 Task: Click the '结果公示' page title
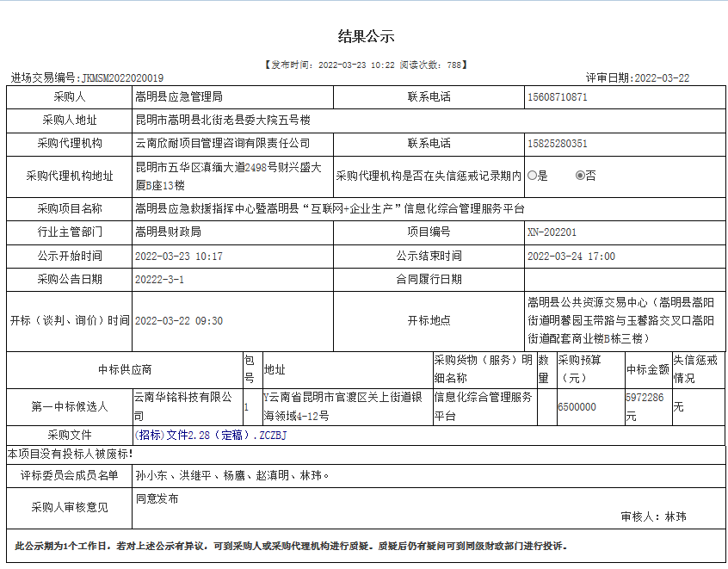pyautogui.click(x=366, y=36)
